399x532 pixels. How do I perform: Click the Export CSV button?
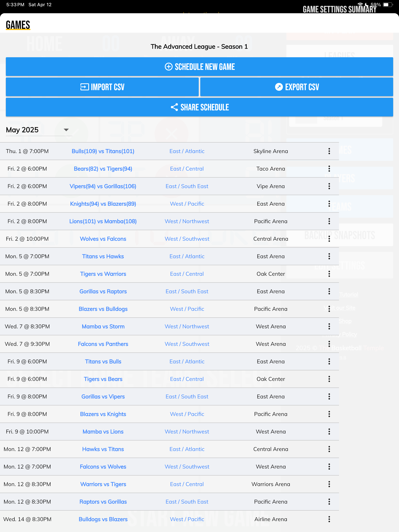pos(297,87)
